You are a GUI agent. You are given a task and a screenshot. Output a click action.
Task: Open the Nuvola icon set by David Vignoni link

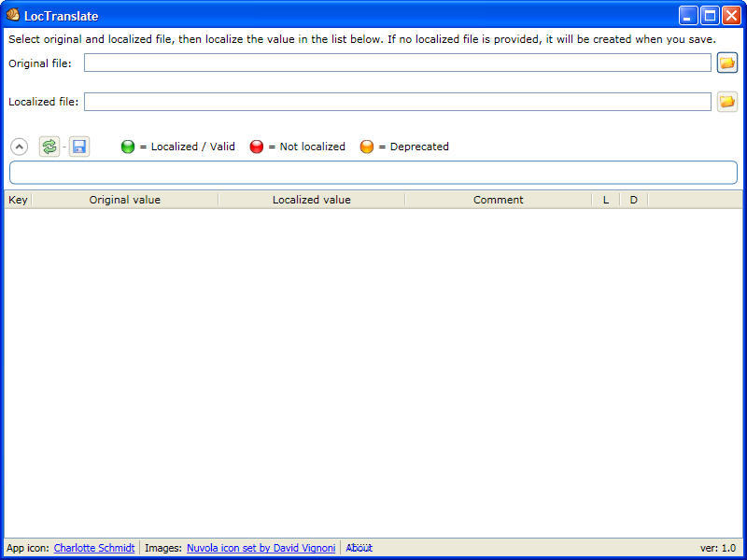pos(261,548)
